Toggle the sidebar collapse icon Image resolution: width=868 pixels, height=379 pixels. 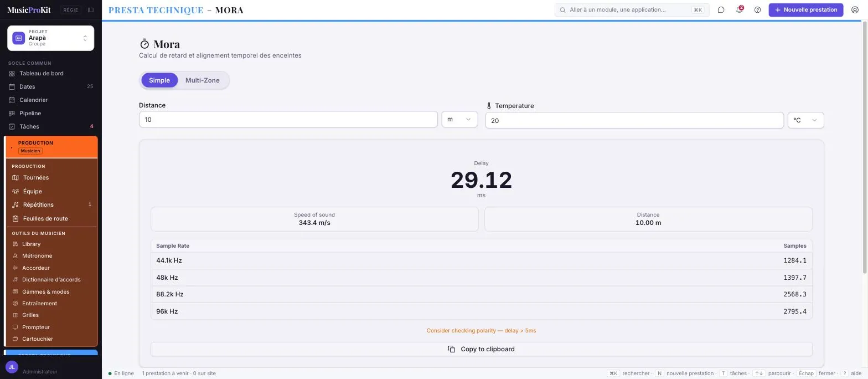(x=91, y=10)
